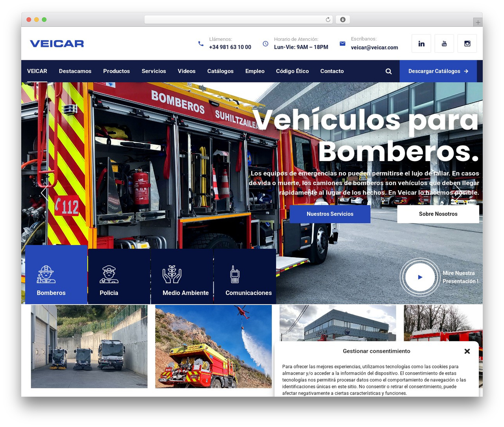Select the Medio Ambiente category card
The width and height of the screenshot is (504, 427).
tap(182, 277)
